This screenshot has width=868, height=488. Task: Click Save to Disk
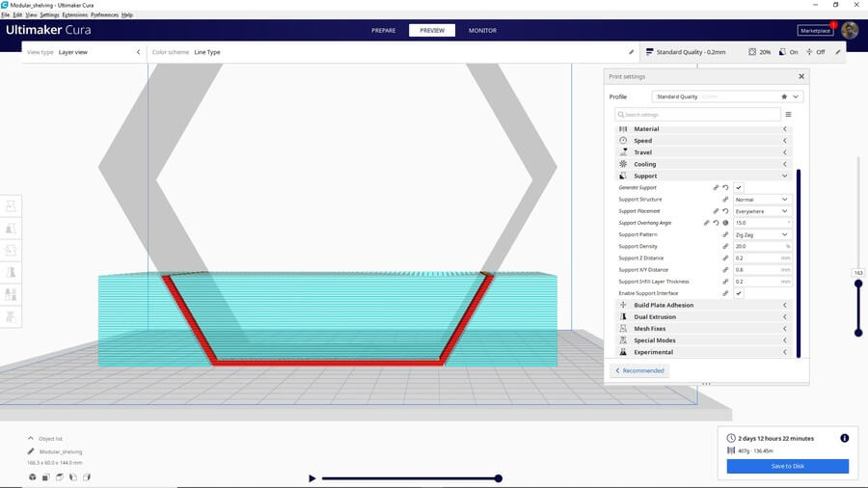pos(787,467)
